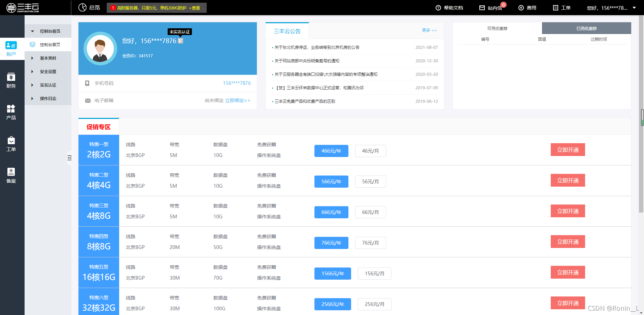Click the phone icon in 手机号码 row

coord(87,83)
